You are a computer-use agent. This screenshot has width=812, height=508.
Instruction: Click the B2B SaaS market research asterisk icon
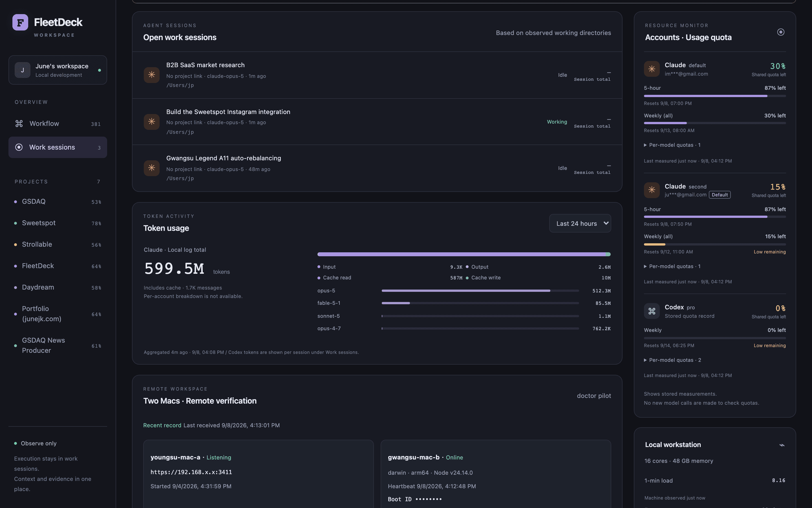point(152,75)
